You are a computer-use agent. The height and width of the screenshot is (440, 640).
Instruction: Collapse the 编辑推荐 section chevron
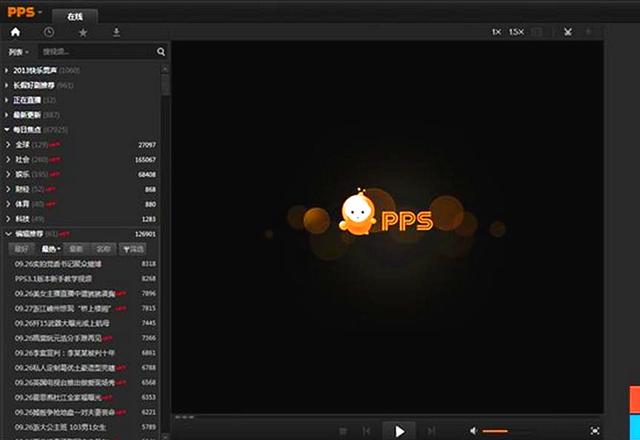point(8,234)
